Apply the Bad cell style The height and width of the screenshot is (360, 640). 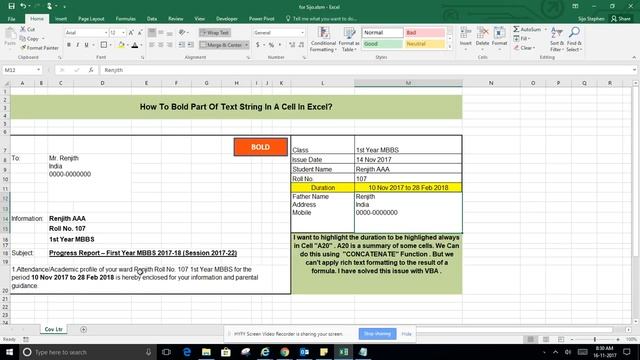pyautogui.click(x=424, y=33)
